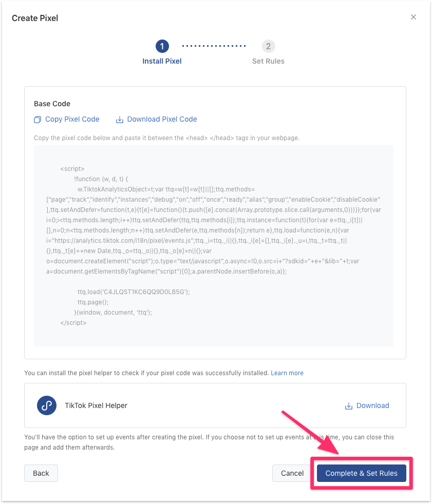Click the ttq.load line in the code

(x=134, y=292)
